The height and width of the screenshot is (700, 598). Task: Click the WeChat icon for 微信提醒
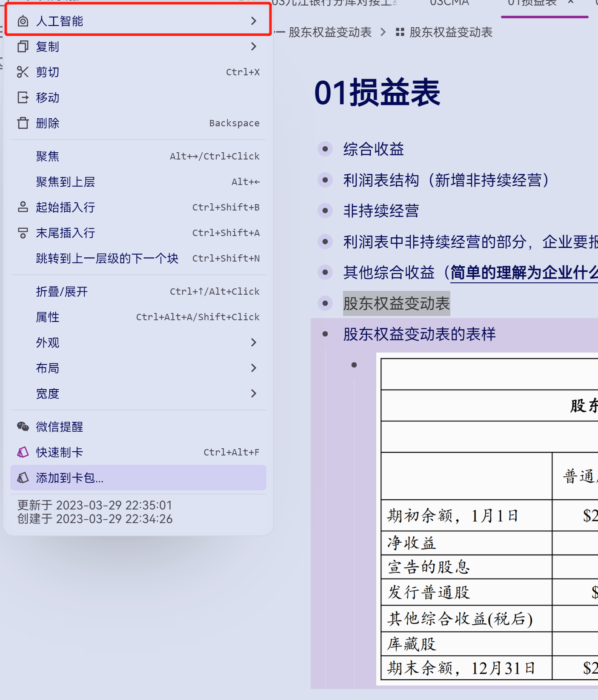pyautogui.click(x=23, y=427)
